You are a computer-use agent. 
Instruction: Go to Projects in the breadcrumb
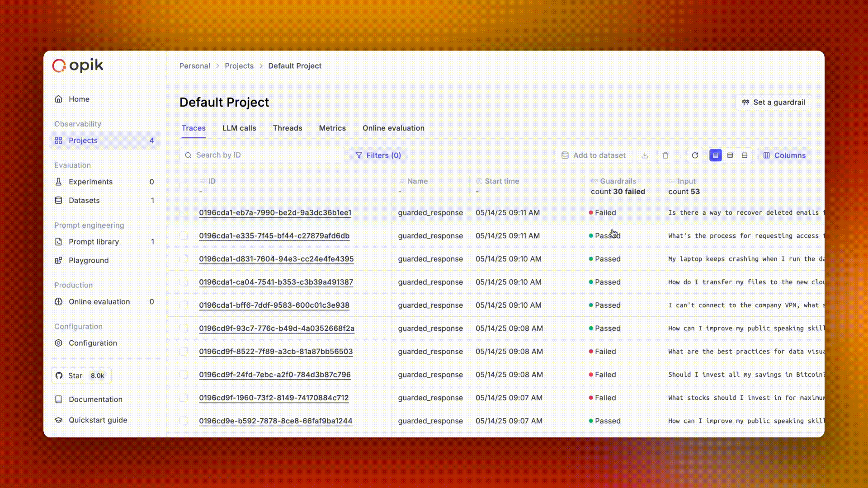[x=239, y=66]
